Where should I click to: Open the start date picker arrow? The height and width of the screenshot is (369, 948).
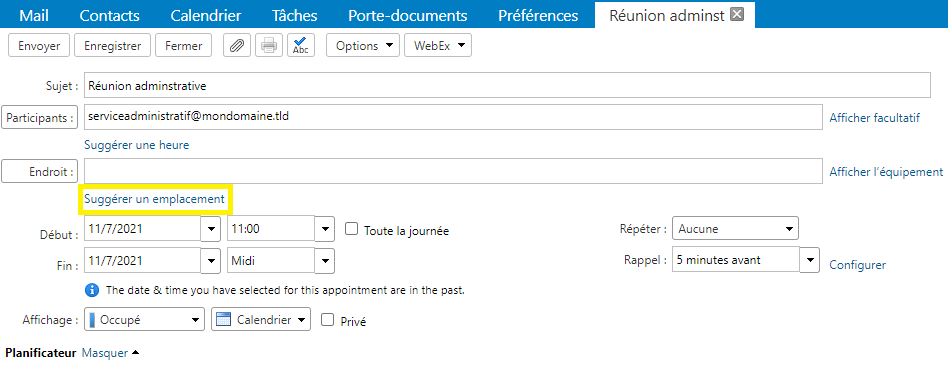coord(210,230)
